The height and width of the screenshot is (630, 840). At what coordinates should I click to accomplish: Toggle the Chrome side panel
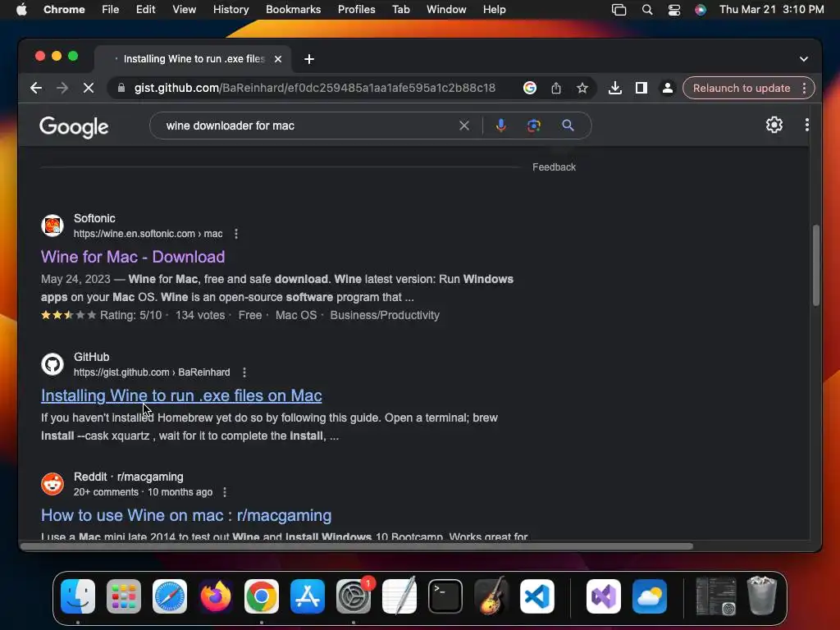pos(641,88)
